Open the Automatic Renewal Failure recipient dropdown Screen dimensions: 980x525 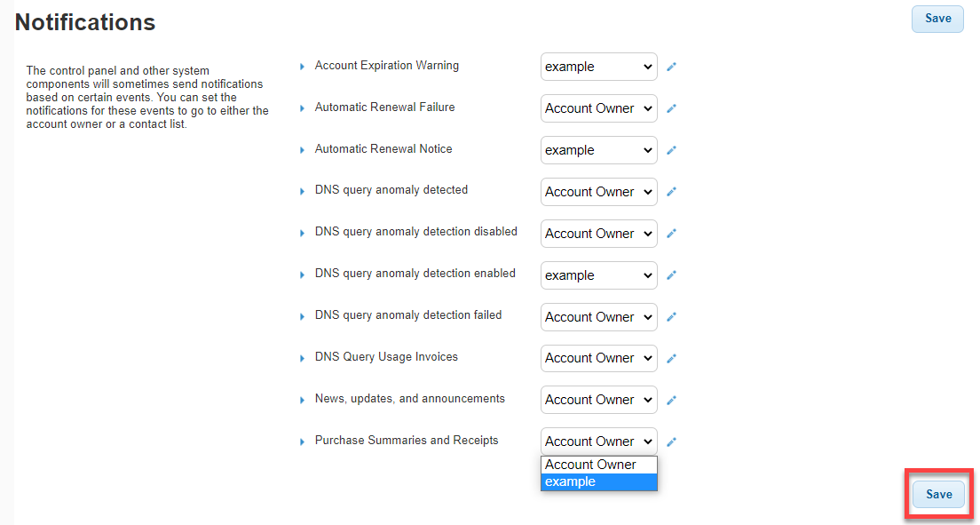[598, 108]
